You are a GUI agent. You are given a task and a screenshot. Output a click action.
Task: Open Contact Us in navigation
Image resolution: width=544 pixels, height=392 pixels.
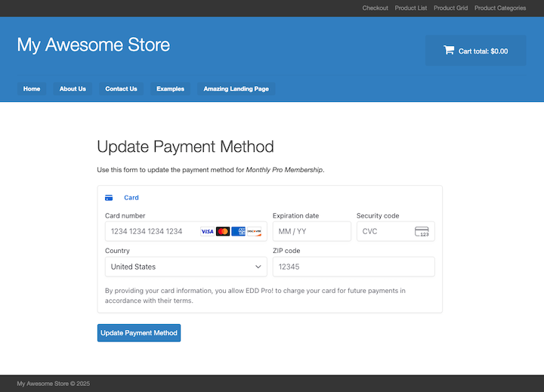pyautogui.click(x=121, y=89)
